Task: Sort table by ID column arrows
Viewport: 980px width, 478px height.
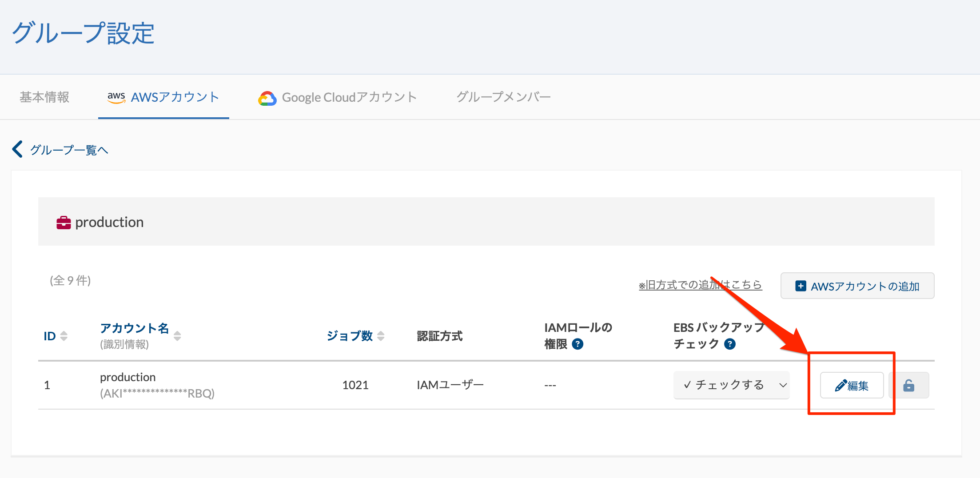Action: pyautogui.click(x=64, y=336)
